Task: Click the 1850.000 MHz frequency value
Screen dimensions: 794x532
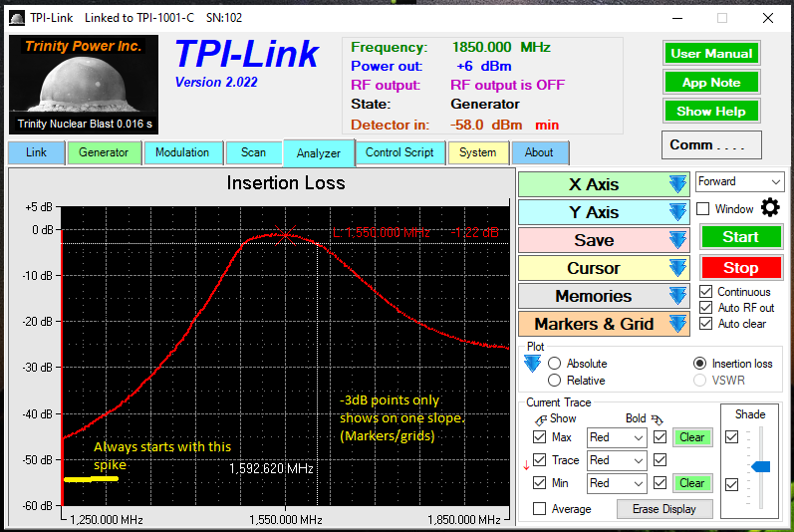Action: coord(501,47)
